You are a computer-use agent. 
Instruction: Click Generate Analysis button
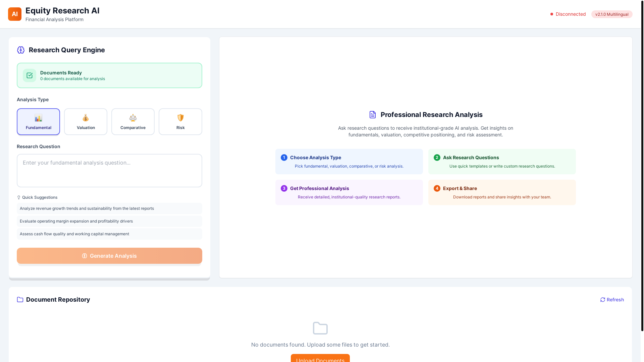109,256
